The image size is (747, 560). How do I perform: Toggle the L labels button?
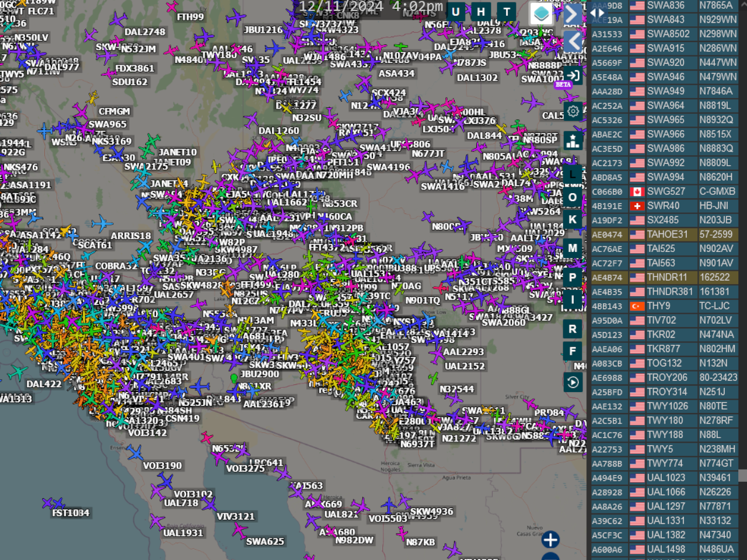click(573, 174)
